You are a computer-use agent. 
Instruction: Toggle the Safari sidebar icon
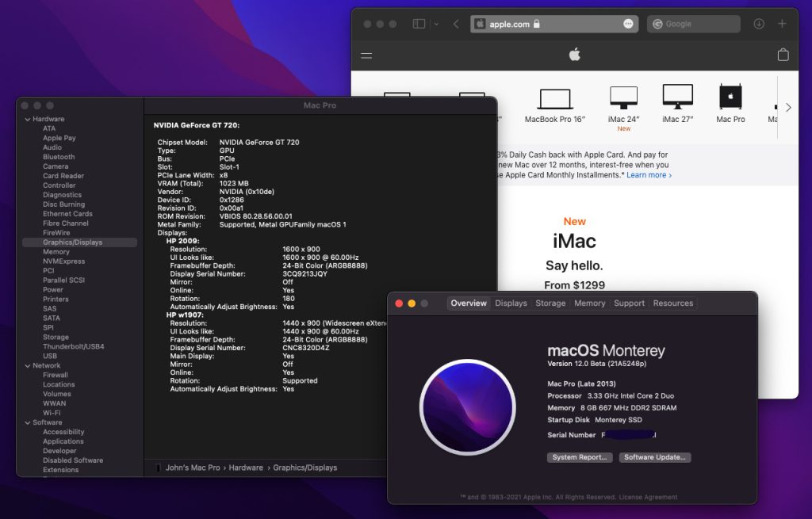tap(419, 24)
